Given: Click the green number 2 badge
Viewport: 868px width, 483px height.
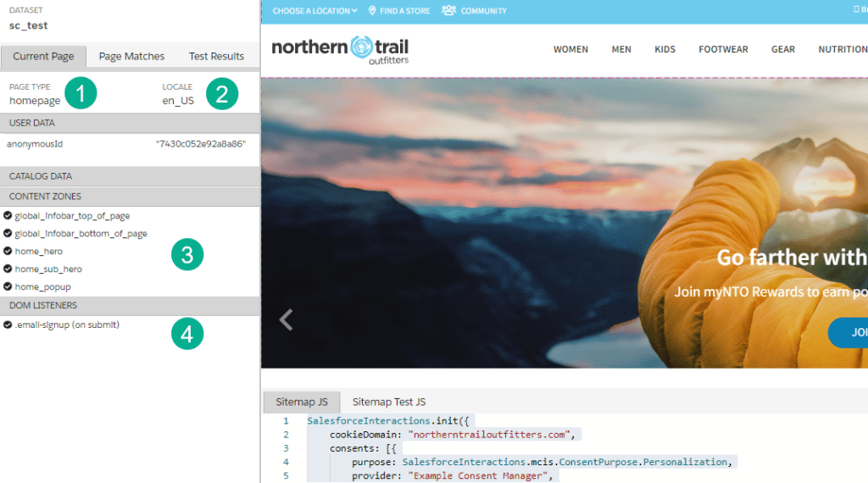Looking at the screenshot, I should click(x=221, y=93).
